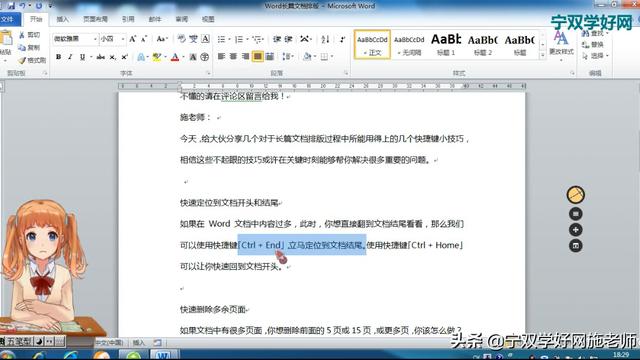Click the Decrease Indent icon
The width and height of the screenshot is (640, 360).
(277, 39)
